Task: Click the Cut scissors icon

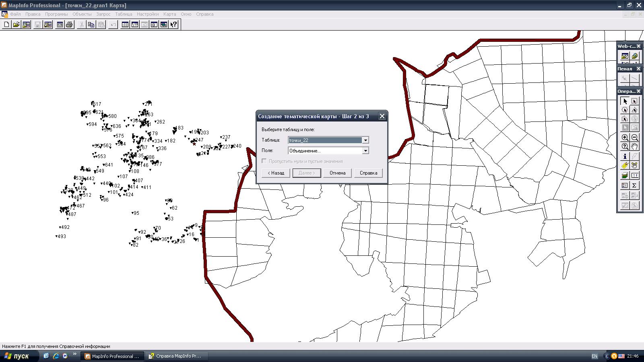Action: pyautogui.click(x=81, y=25)
